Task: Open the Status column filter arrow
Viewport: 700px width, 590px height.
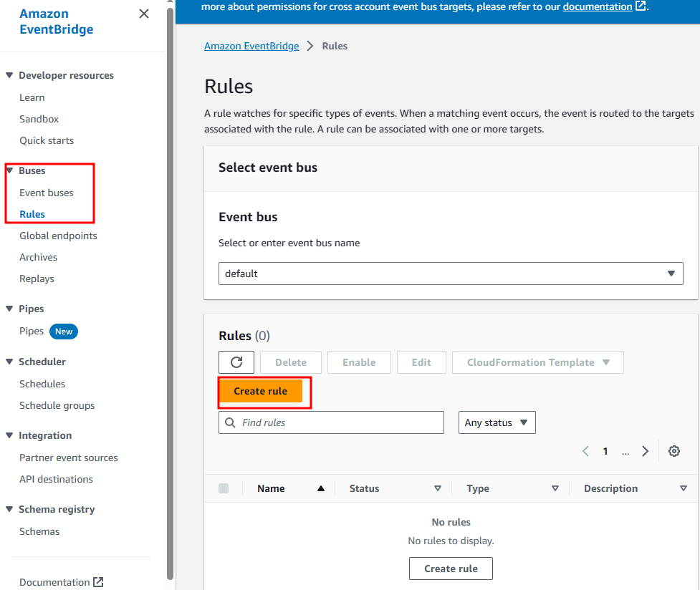Action: pyautogui.click(x=438, y=489)
